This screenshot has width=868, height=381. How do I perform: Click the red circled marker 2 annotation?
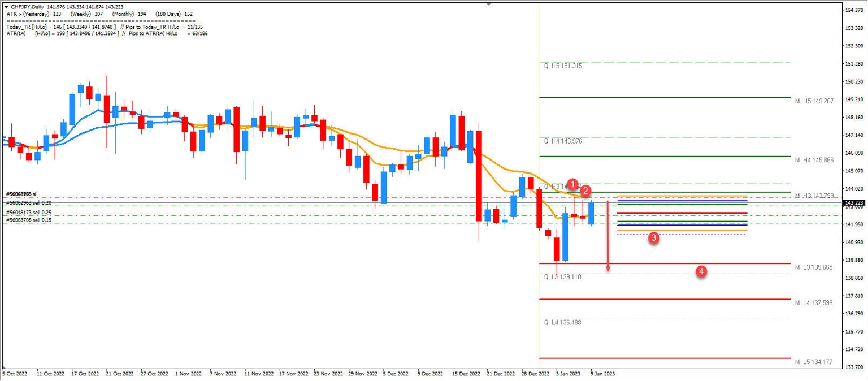click(585, 191)
